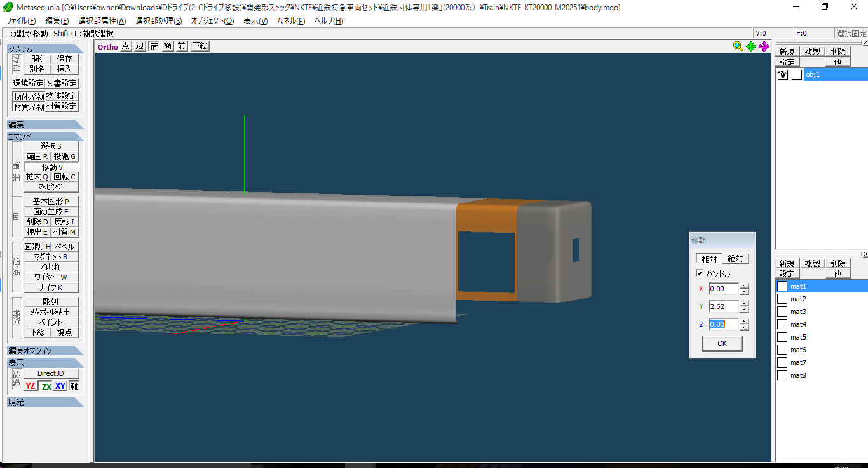This screenshot has width=868, height=468.
Task: Toggle 点 point display in viewport bar
Action: (125, 46)
